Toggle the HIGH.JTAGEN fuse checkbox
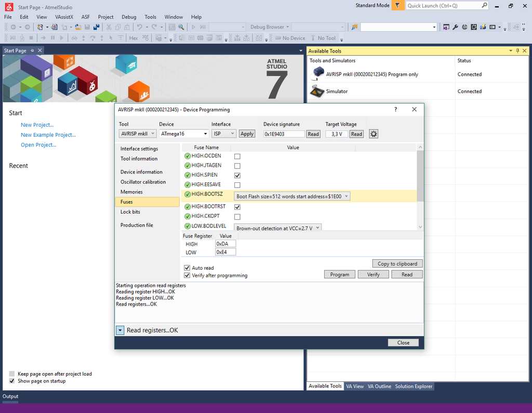 [237, 166]
